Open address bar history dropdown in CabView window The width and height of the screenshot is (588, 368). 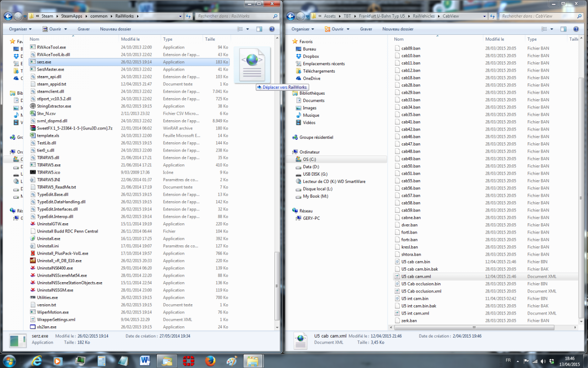click(x=484, y=16)
